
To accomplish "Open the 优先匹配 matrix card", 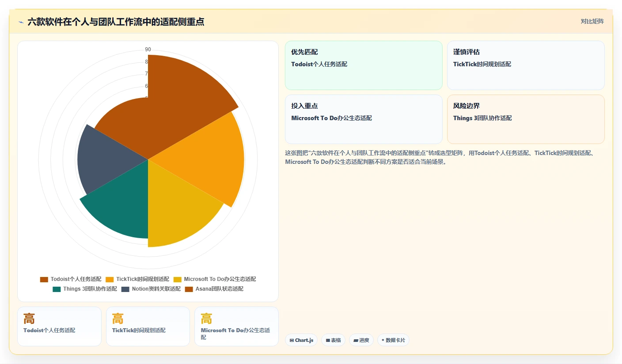I will pos(364,65).
